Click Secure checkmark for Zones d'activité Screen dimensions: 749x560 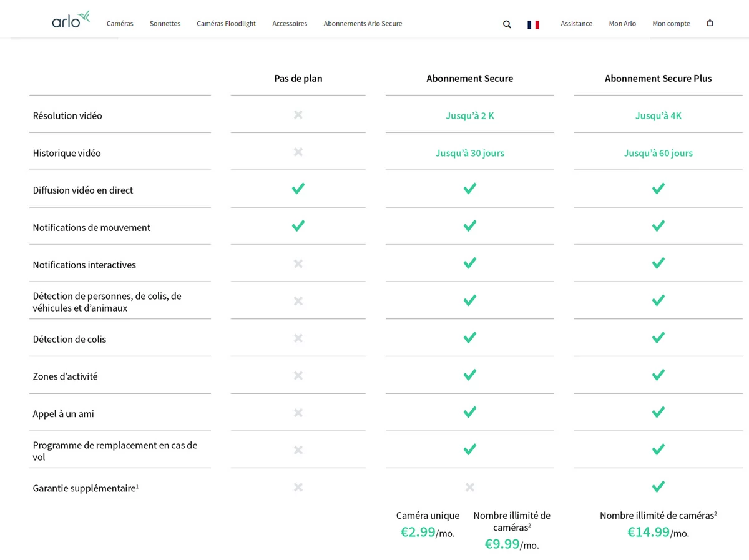pos(470,375)
